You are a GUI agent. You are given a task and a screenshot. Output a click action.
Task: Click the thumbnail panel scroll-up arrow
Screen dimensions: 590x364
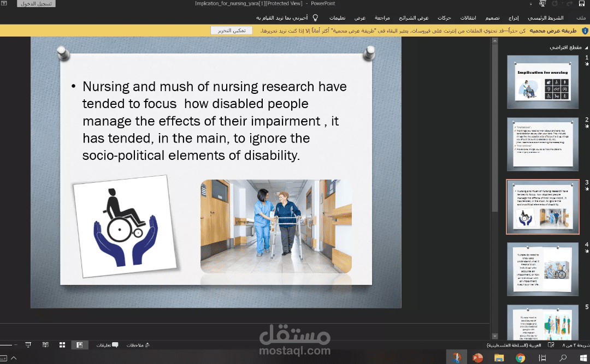click(x=495, y=40)
